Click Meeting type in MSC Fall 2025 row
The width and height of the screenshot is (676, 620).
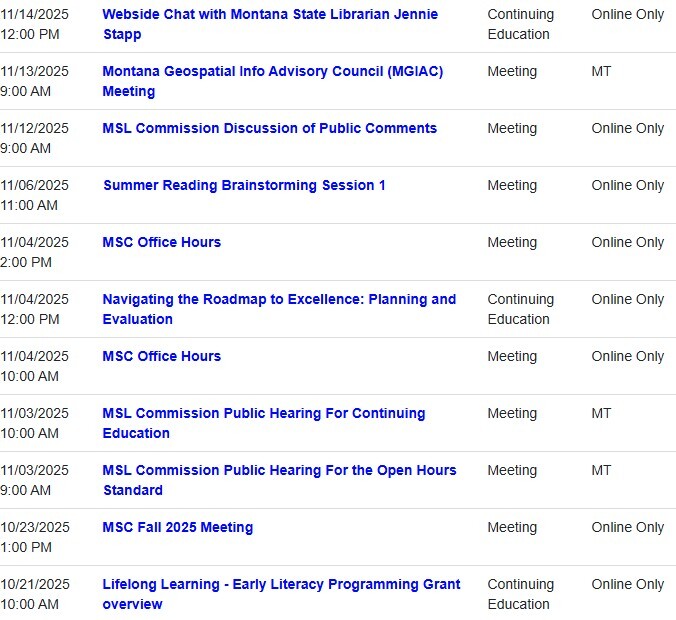coord(512,528)
